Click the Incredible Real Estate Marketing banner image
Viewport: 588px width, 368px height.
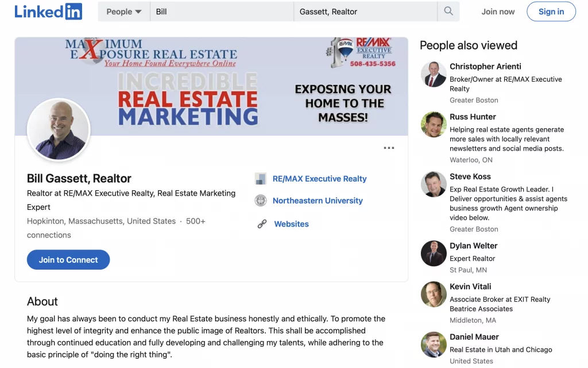point(211,86)
